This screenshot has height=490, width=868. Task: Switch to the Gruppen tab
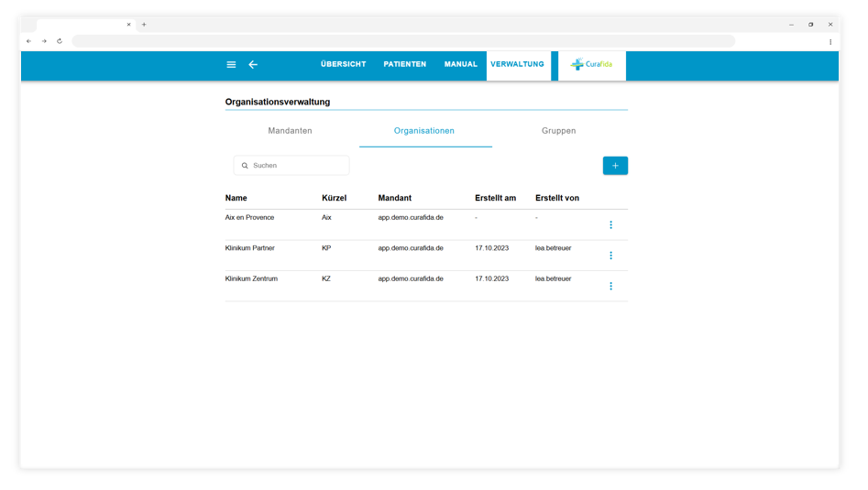(x=558, y=131)
